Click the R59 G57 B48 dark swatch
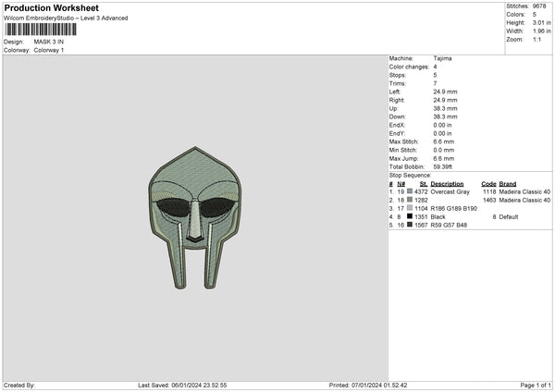The height and width of the screenshot is (392, 555). (x=410, y=225)
